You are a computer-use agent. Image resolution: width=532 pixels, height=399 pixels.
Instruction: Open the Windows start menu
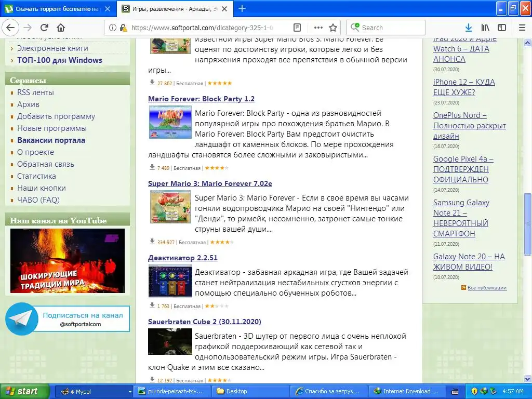pos(25,391)
